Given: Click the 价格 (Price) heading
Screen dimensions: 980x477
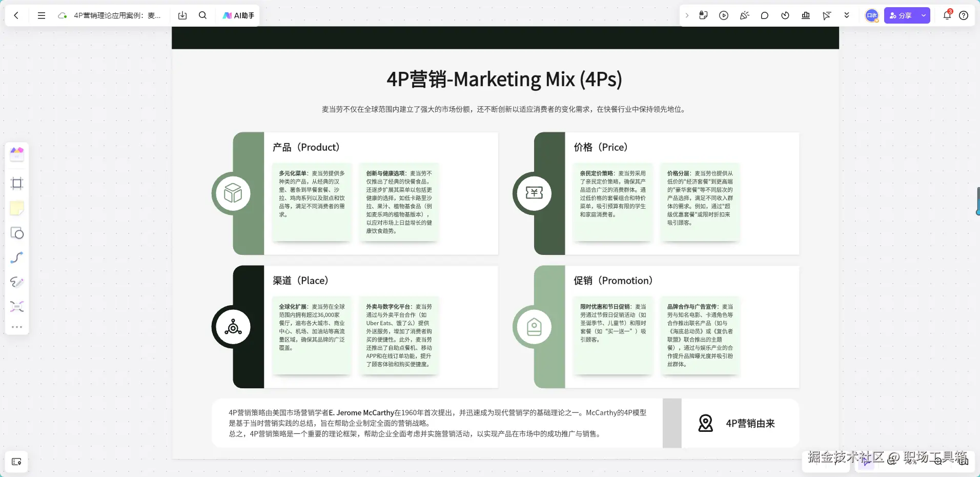Looking at the screenshot, I should (x=601, y=147).
